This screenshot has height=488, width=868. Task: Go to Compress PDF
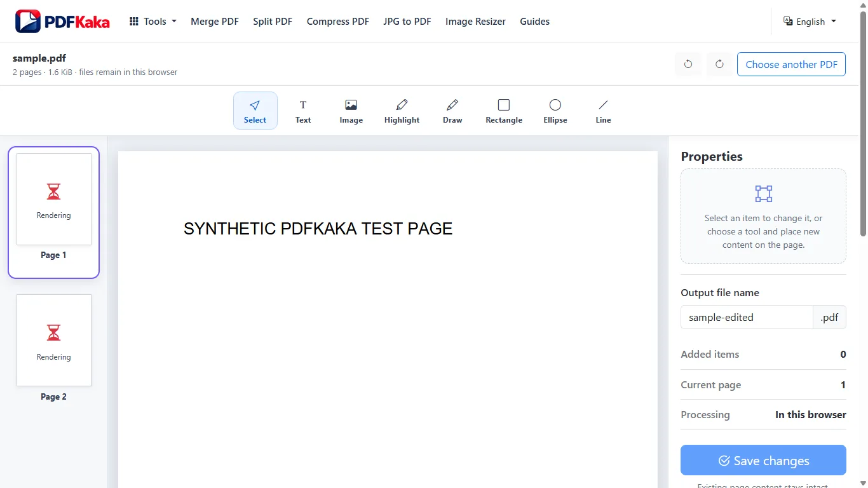tap(338, 22)
